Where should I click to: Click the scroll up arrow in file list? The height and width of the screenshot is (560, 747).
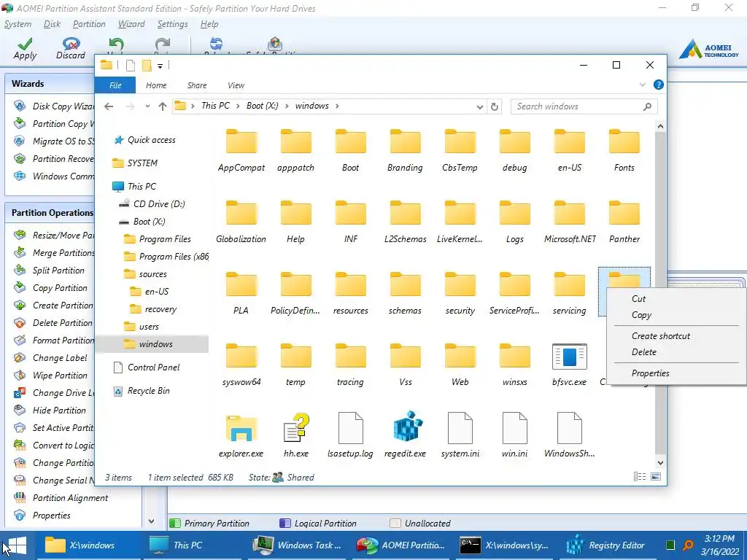[x=660, y=126]
